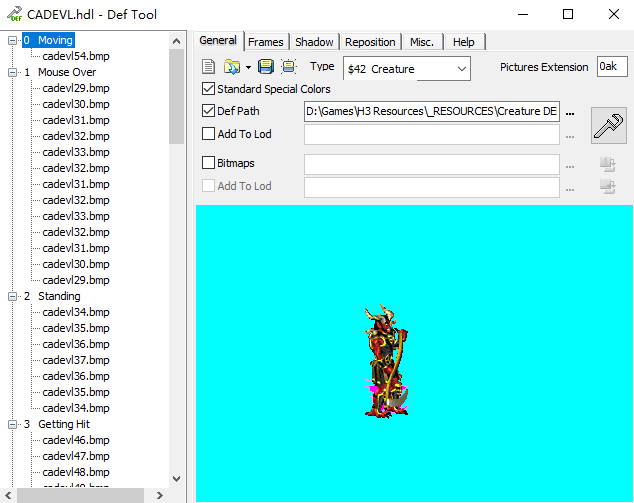Open the Shadow tab
Image resolution: width=634 pixels, height=503 pixels.
[314, 42]
